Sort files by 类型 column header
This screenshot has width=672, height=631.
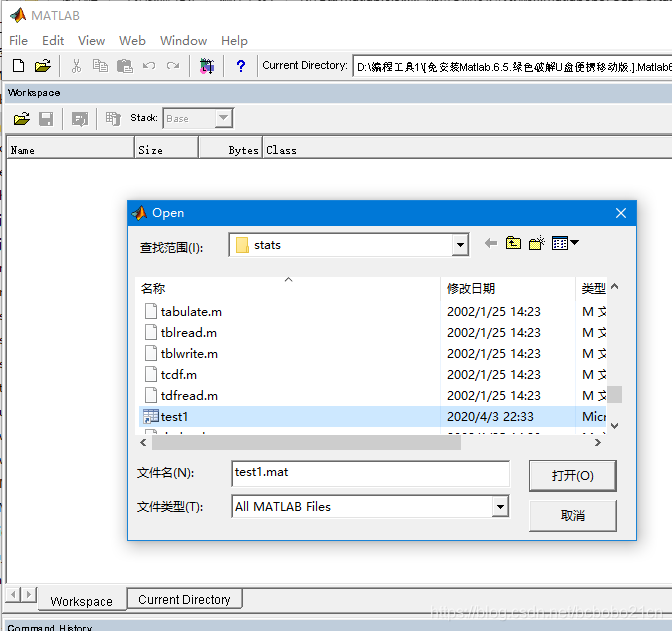click(x=591, y=288)
